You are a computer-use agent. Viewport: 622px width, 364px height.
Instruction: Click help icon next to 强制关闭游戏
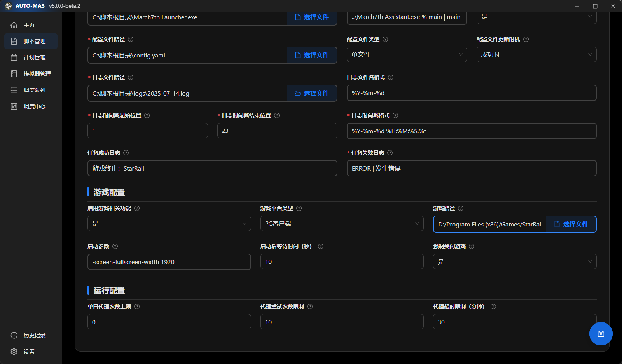pos(472,246)
